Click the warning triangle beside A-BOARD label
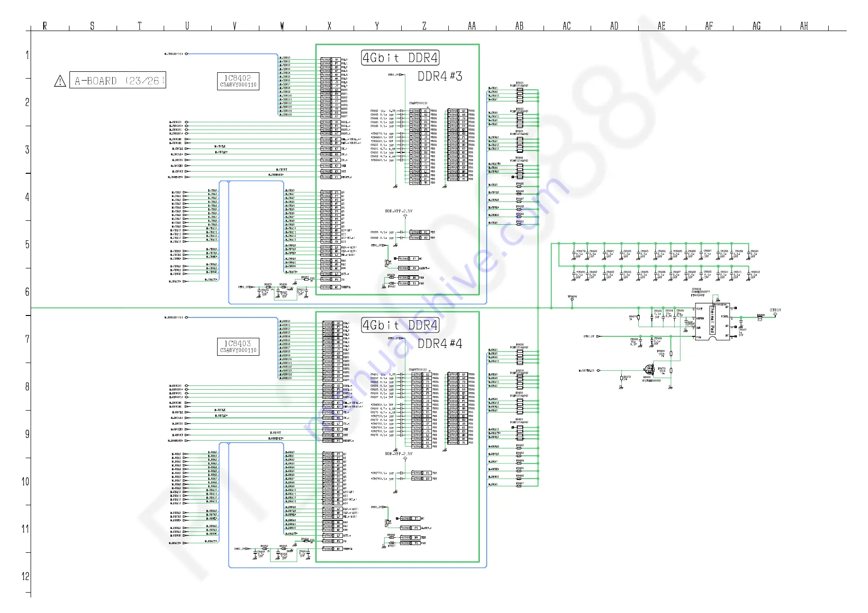Image resolution: width=868 pixels, height=613 pixels. (60, 81)
